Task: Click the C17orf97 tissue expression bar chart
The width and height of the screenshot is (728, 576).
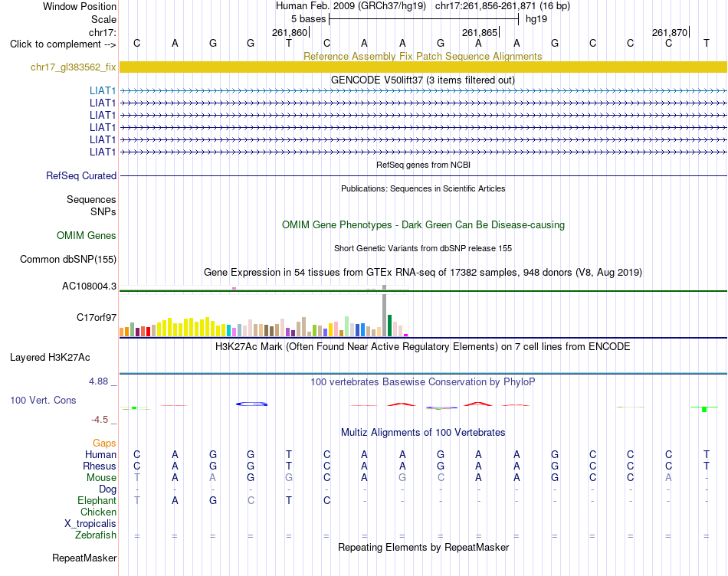Action: point(264,316)
